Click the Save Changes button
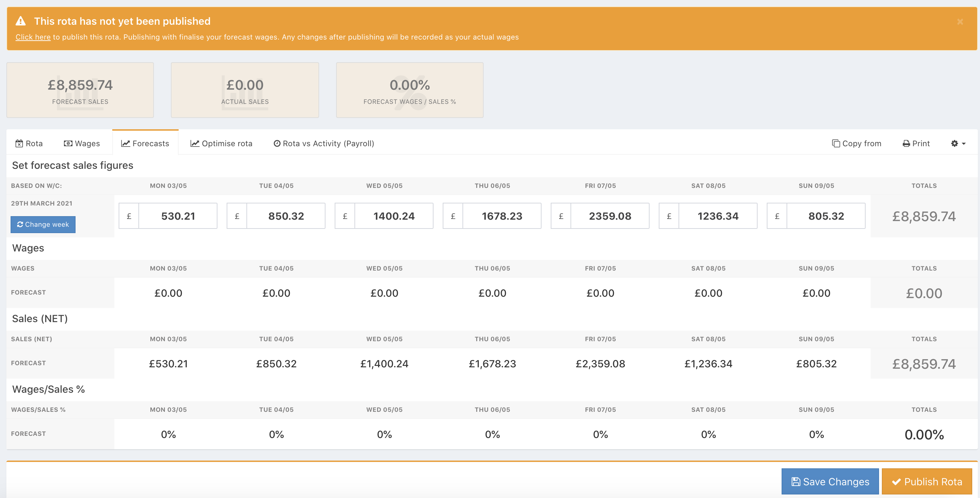The height and width of the screenshot is (498, 980). pos(830,481)
